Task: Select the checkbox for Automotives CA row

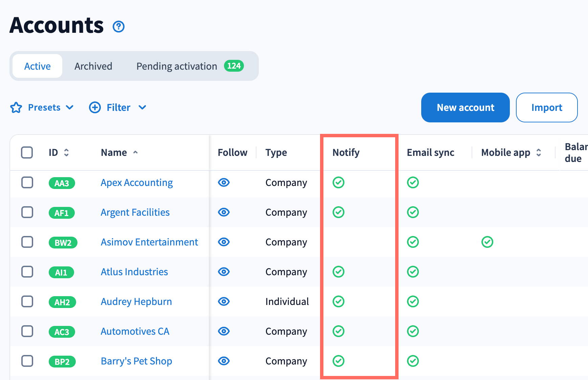Action: pos(27,331)
